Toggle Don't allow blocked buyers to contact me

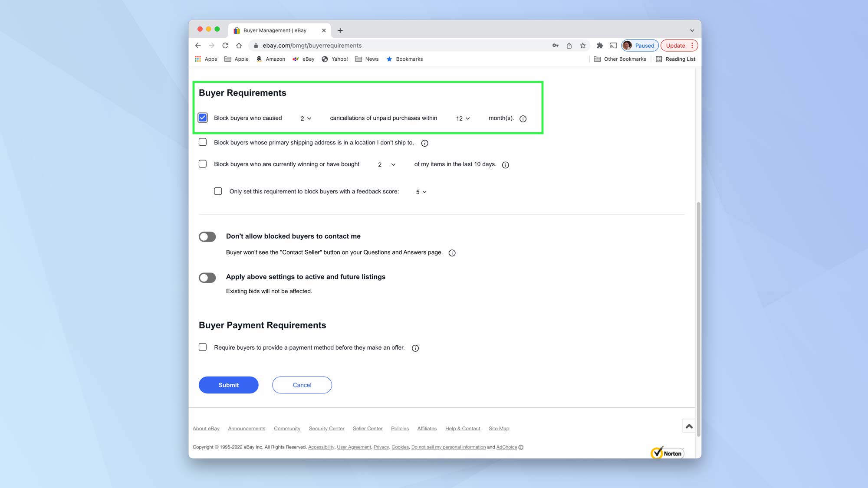click(207, 236)
